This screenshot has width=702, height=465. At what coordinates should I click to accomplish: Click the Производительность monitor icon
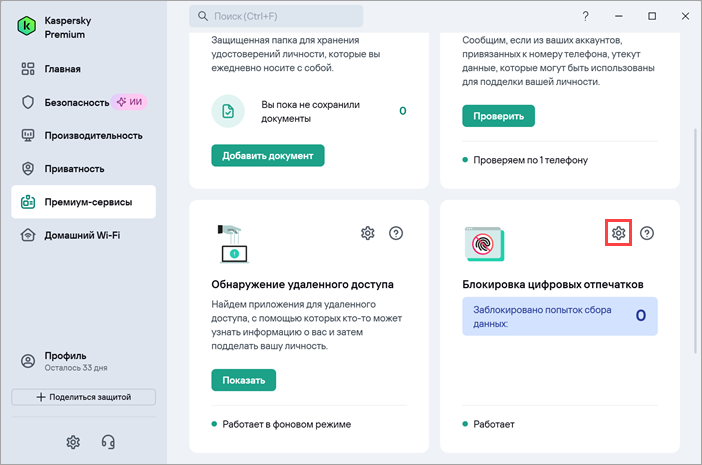(x=28, y=135)
